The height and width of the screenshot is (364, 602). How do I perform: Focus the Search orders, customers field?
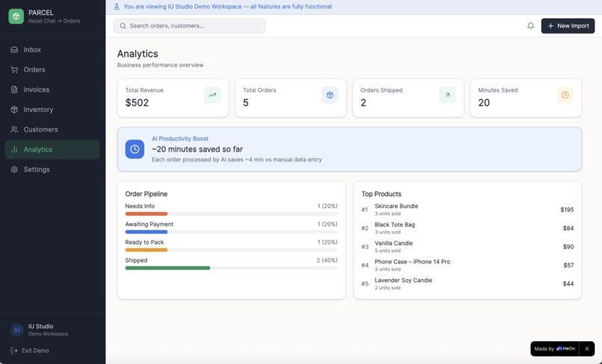tap(189, 25)
